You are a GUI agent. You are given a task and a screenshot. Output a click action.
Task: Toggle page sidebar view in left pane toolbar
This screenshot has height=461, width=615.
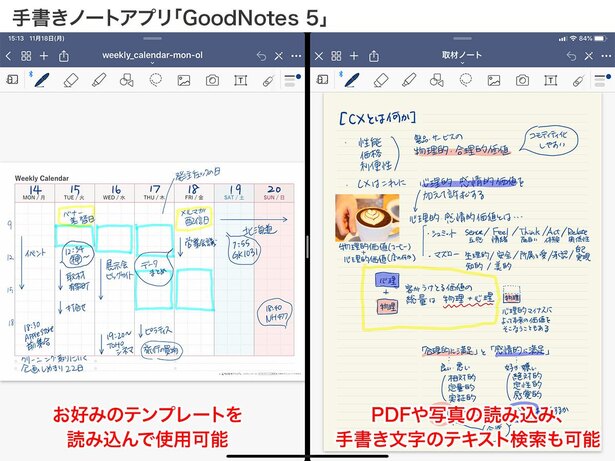click(x=12, y=80)
